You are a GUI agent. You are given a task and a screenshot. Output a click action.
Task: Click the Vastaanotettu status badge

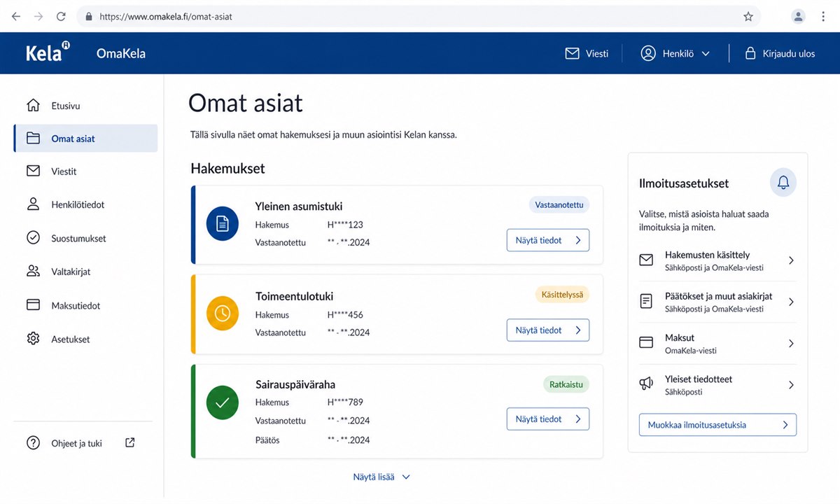[559, 204]
